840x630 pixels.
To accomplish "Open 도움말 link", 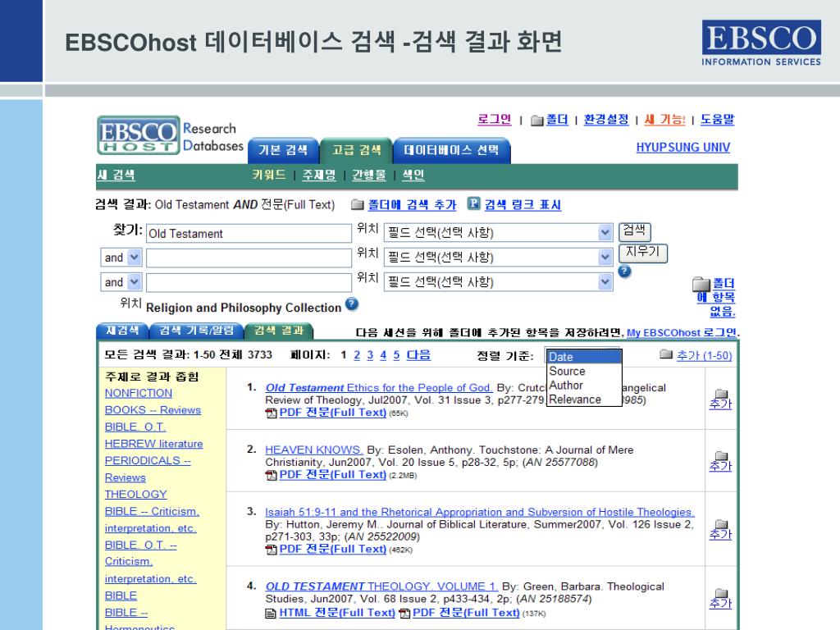I will click(x=717, y=120).
